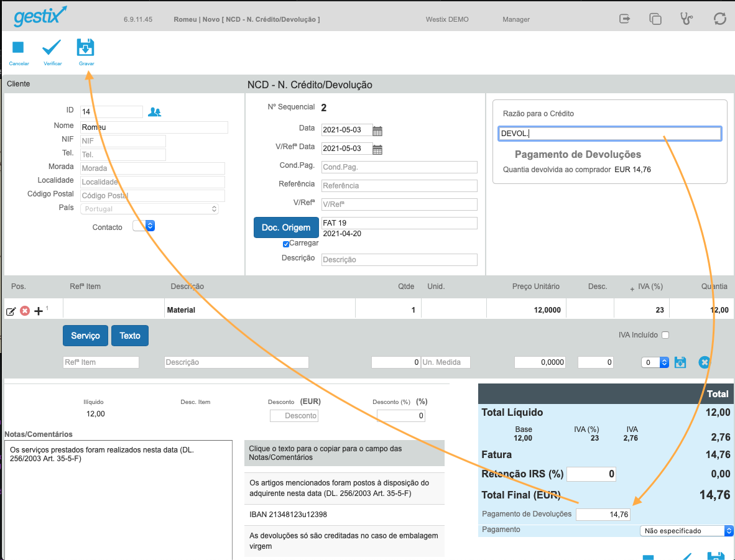
Task: Click the Manager label in header
Action: pos(516,19)
